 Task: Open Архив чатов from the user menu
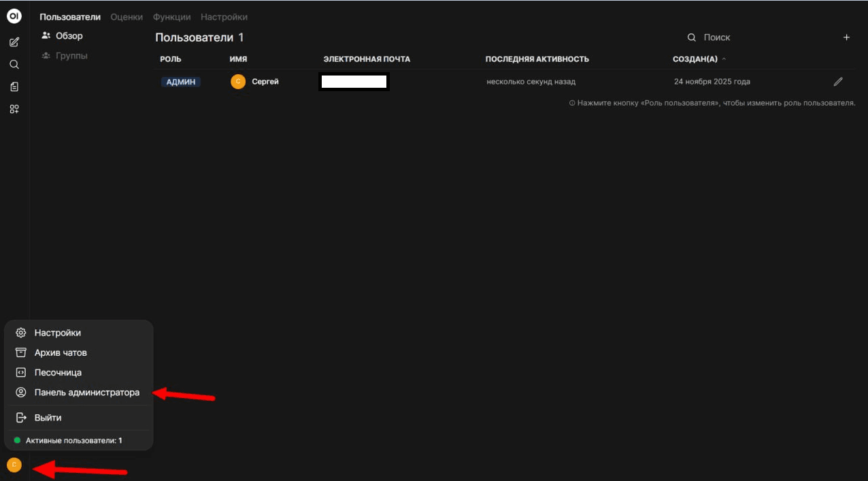click(x=61, y=352)
